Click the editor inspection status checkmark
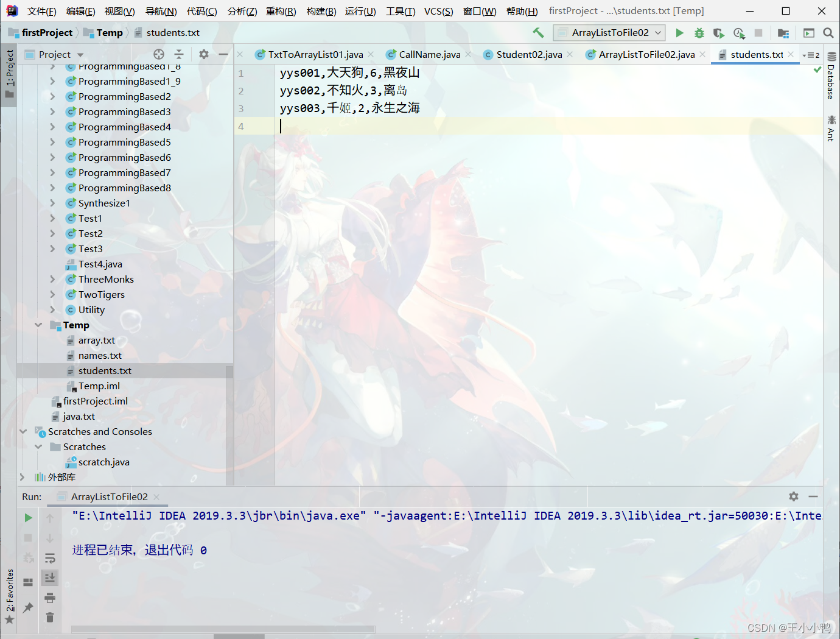840x639 pixels. pyautogui.click(x=817, y=70)
